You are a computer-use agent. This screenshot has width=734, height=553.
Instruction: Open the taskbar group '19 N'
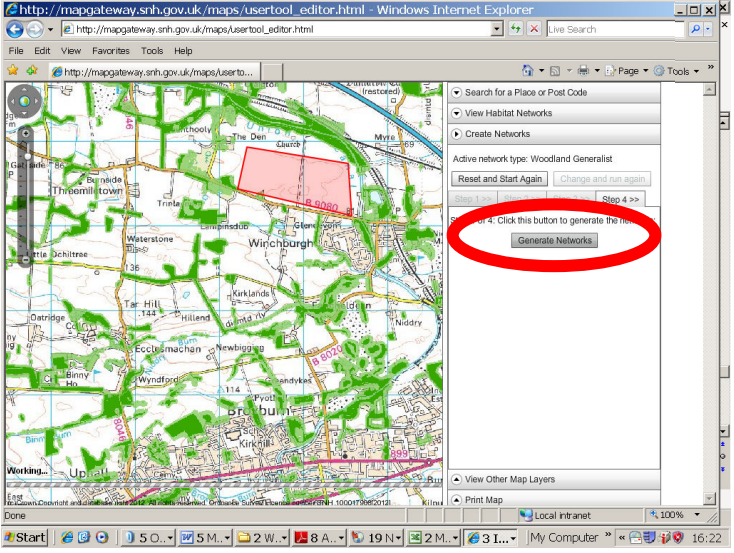[376, 538]
